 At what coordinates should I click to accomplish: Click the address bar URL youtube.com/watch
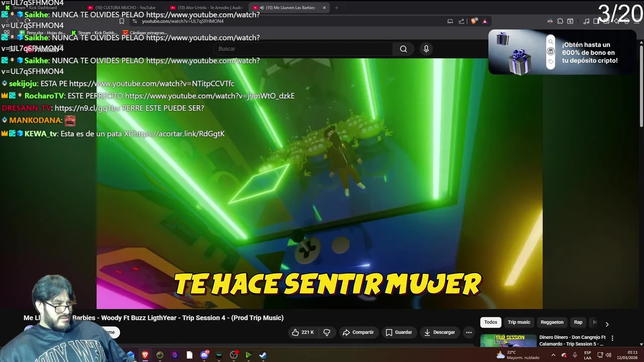pos(183,21)
